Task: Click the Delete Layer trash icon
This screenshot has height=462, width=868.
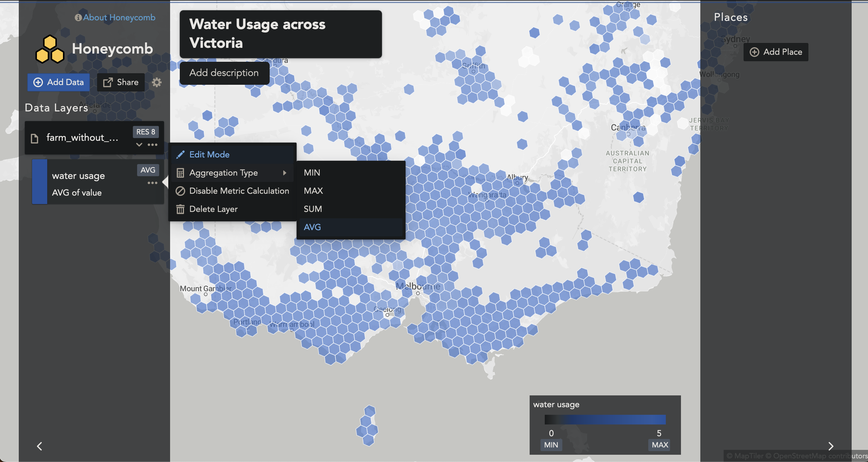Action: (180, 209)
